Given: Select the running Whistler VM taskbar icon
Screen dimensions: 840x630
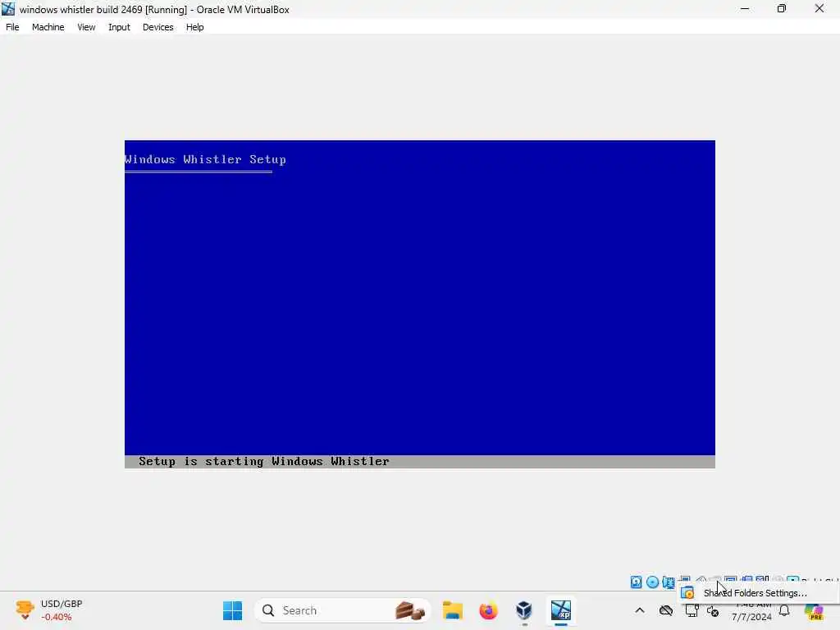Looking at the screenshot, I should (x=561, y=610).
